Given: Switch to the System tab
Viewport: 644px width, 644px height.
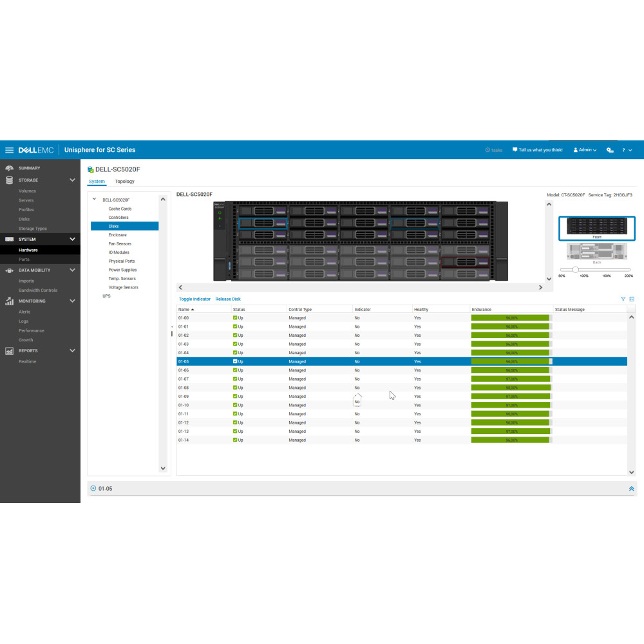Looking at the screenshot, I should pos(97,181).
